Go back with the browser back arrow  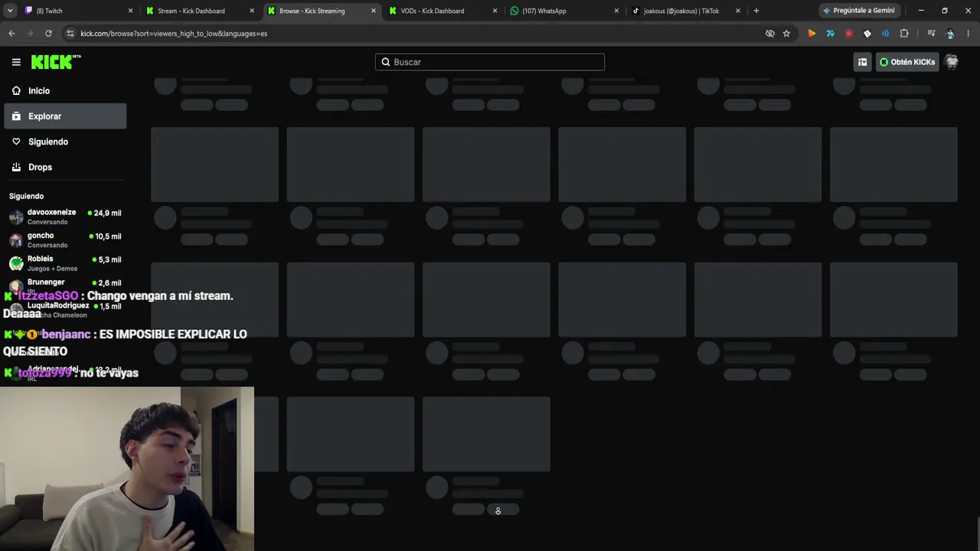click(11, 34)
